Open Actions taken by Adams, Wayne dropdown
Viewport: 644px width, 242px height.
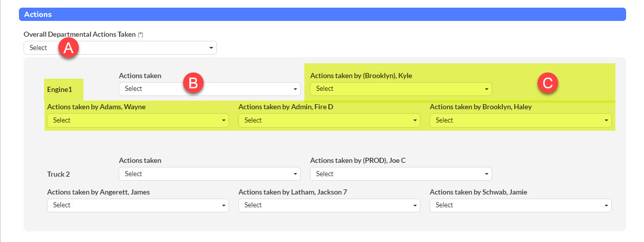coord(138,120)
